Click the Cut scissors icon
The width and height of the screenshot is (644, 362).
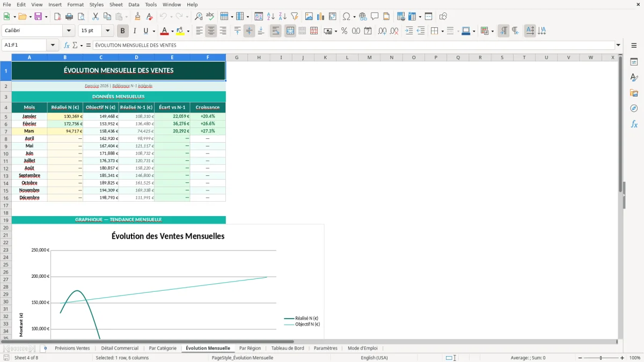pos(95,17)
